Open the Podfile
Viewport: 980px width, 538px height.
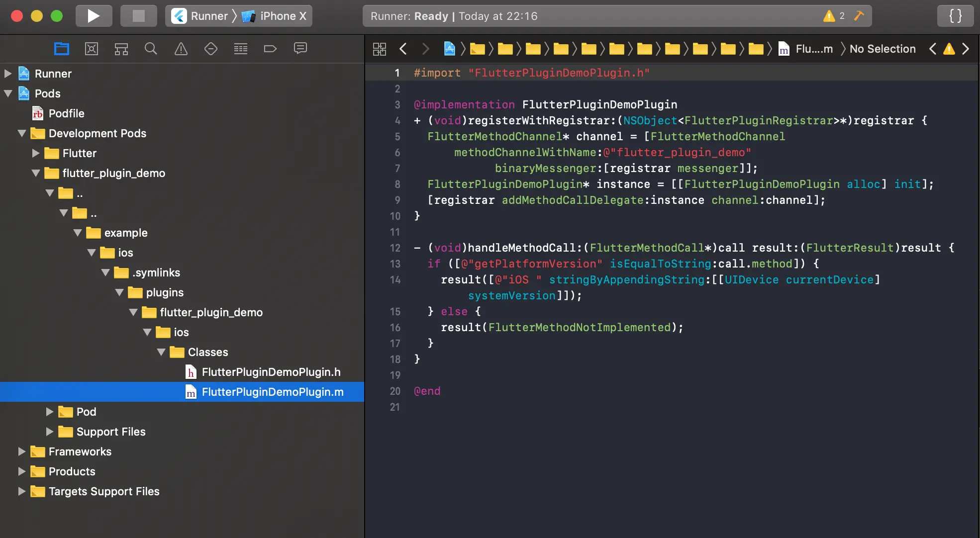(x=66, y=113)
